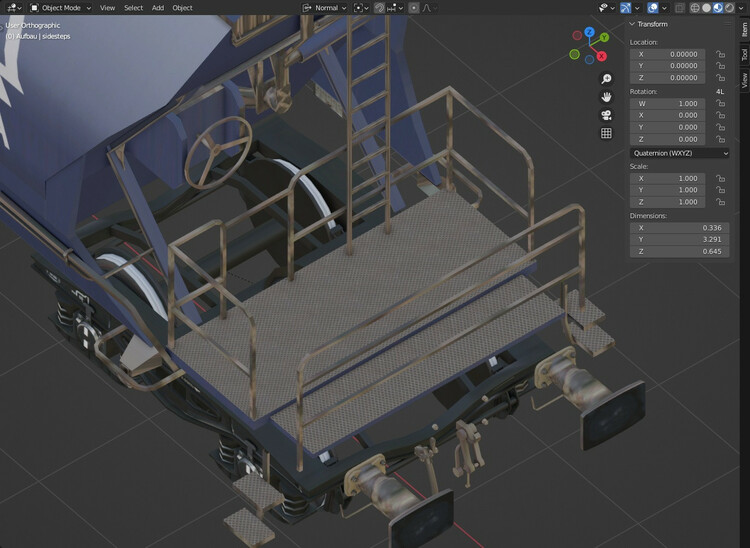Image resolution: width=750 pixels, height=548 pixels.
Task: Toggle show gizmos button
Action: 626,8
